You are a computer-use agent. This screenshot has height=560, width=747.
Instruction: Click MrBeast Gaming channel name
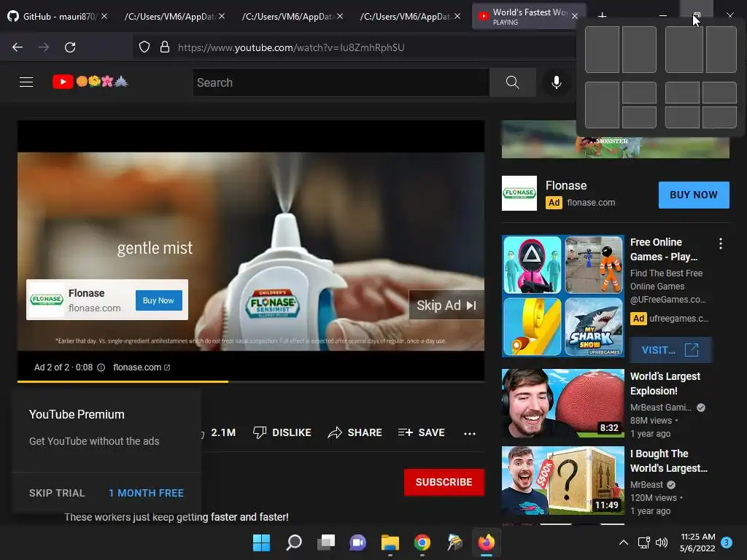click(660, 407)
